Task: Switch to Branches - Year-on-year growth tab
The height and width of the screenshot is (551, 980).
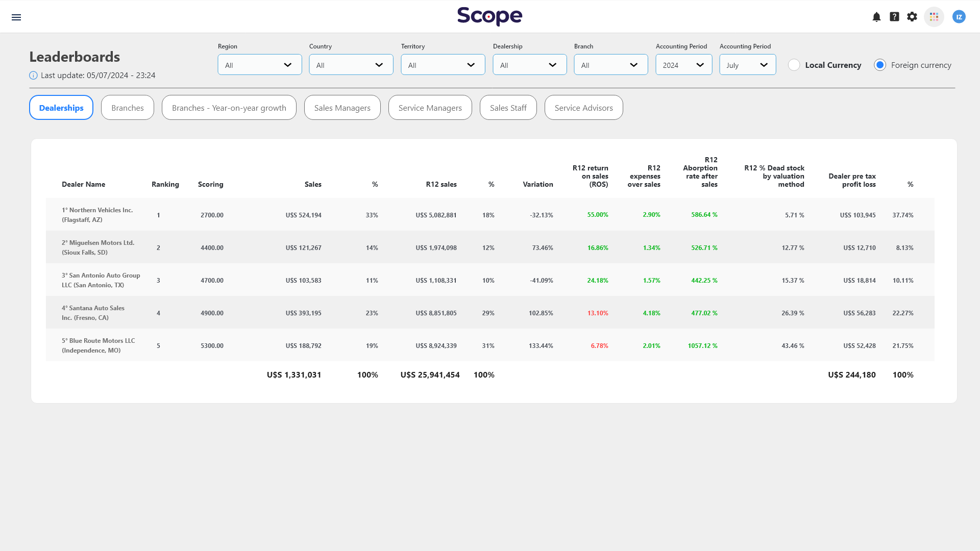Action: click(x=229, y=108)
